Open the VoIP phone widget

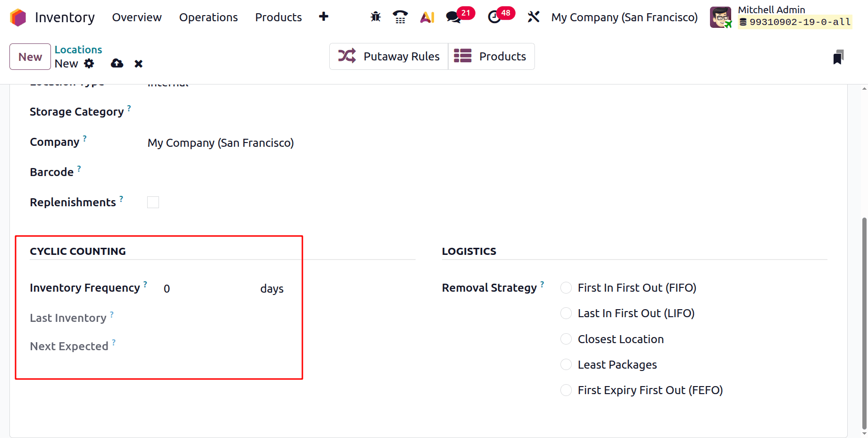[401, 17]
